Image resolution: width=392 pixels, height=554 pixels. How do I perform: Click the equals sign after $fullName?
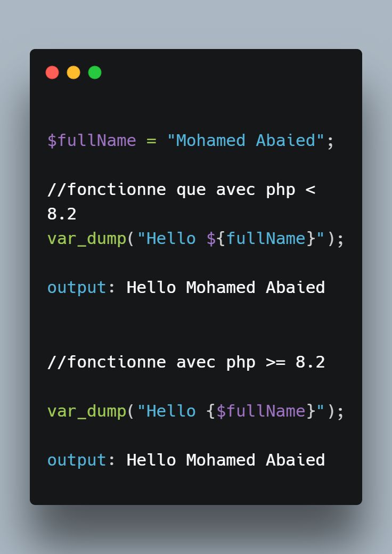[x=151, y=141]
